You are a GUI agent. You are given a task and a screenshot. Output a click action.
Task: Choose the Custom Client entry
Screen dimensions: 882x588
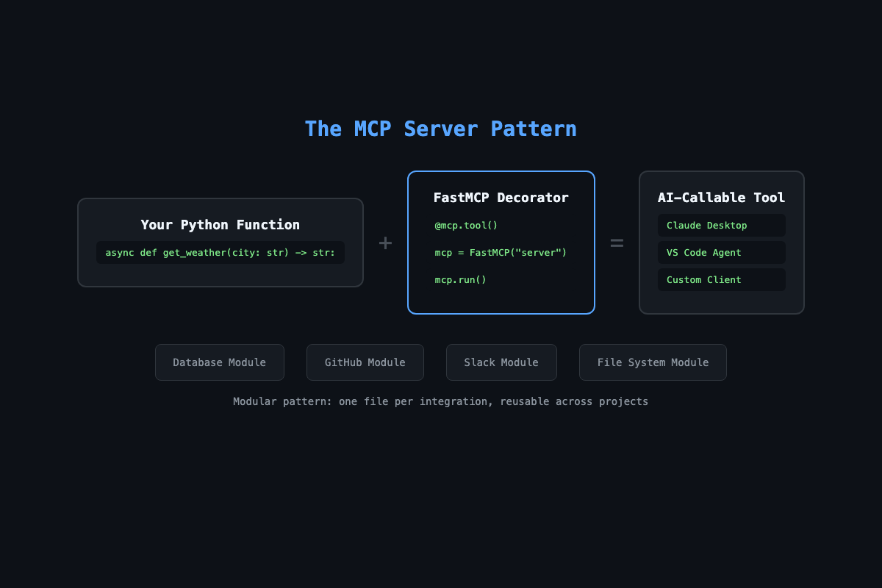pyautogui.click(x=722, y=280)
